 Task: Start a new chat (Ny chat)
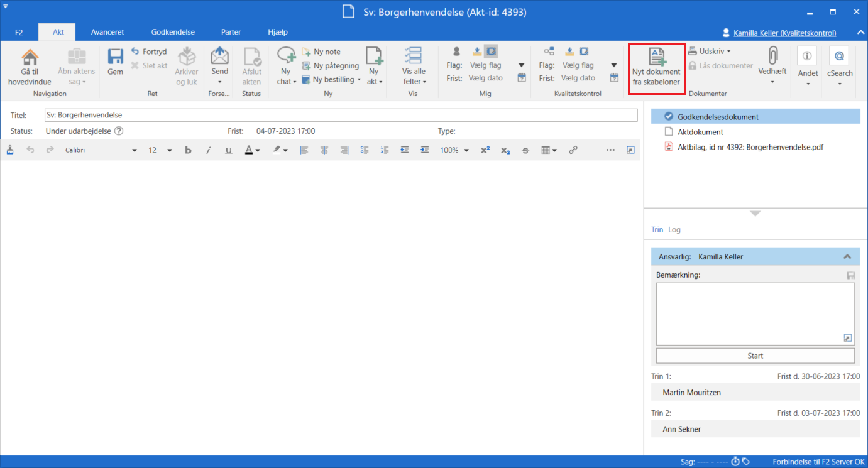click(286, 67)
